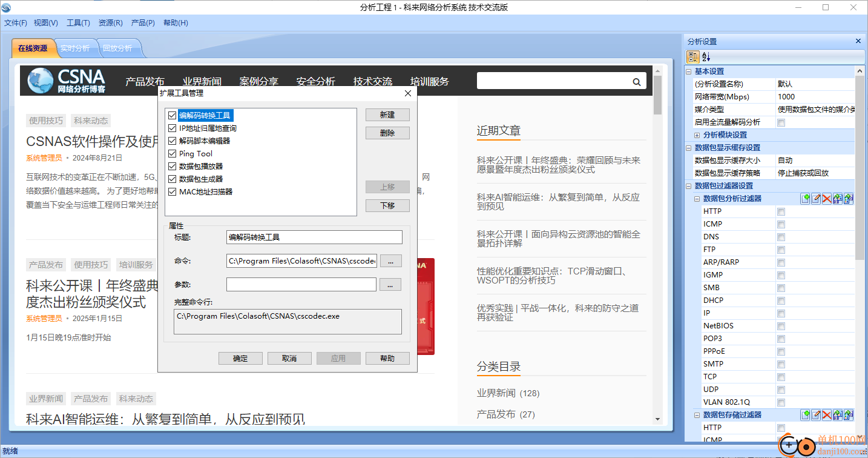This screenshot has height=458, width=868.
Task: Open the 文件(F) menu
Action: (16, 23)
